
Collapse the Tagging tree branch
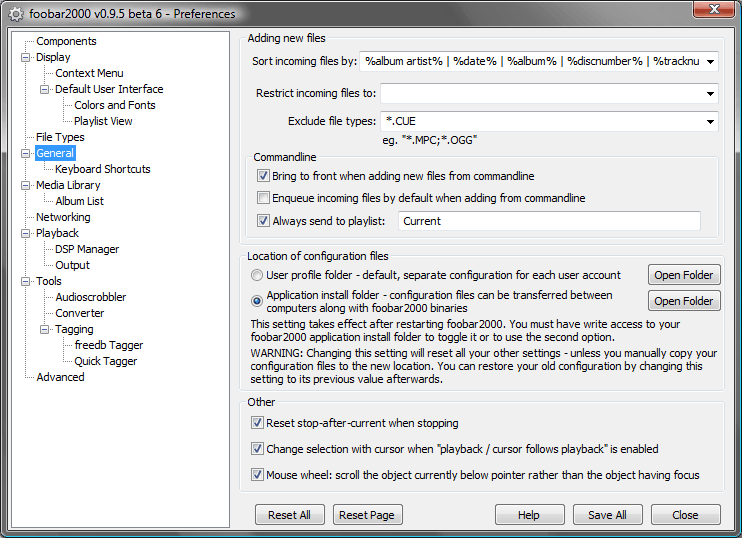pyautogui.click(x=45, y=329)
